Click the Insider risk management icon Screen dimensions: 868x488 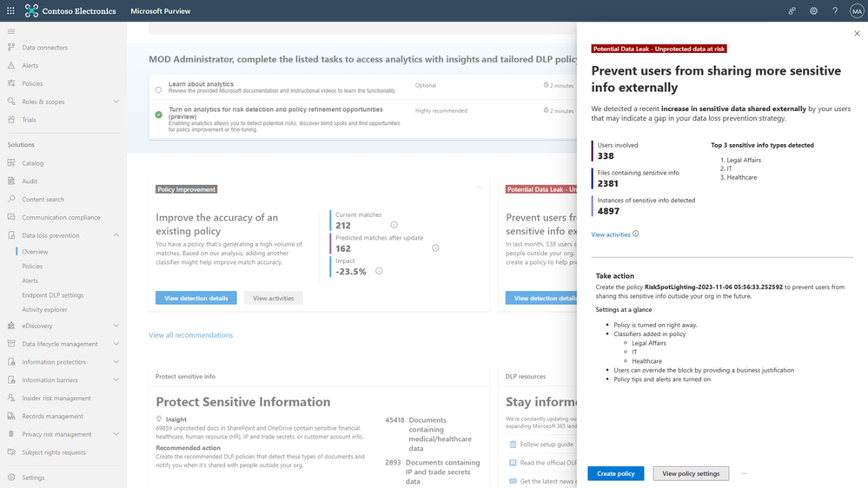(11, 398)
